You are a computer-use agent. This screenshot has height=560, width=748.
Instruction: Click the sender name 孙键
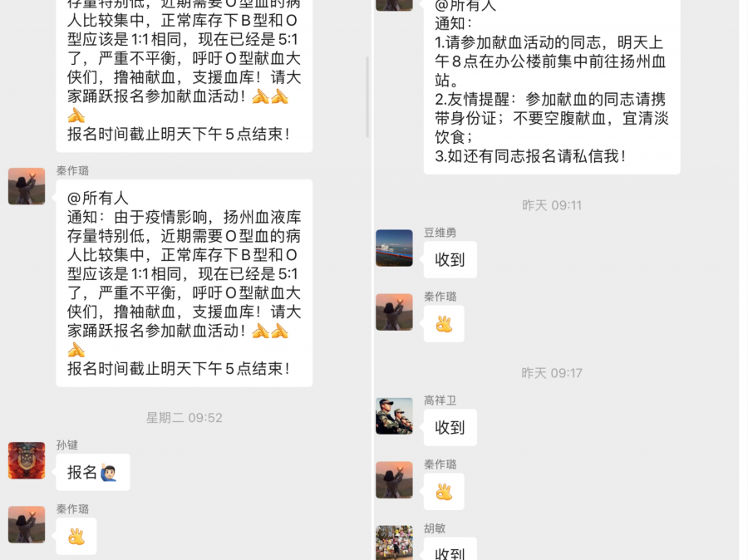click(66, 445)
